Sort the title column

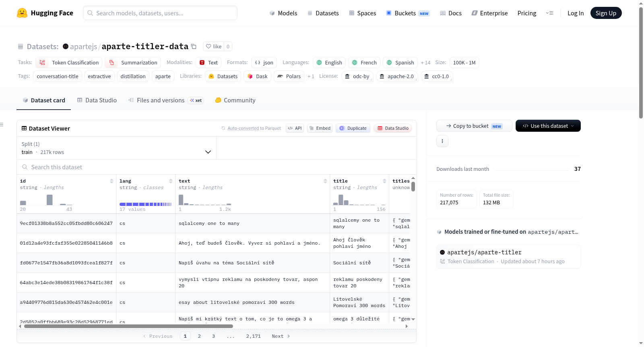(384, 181)
